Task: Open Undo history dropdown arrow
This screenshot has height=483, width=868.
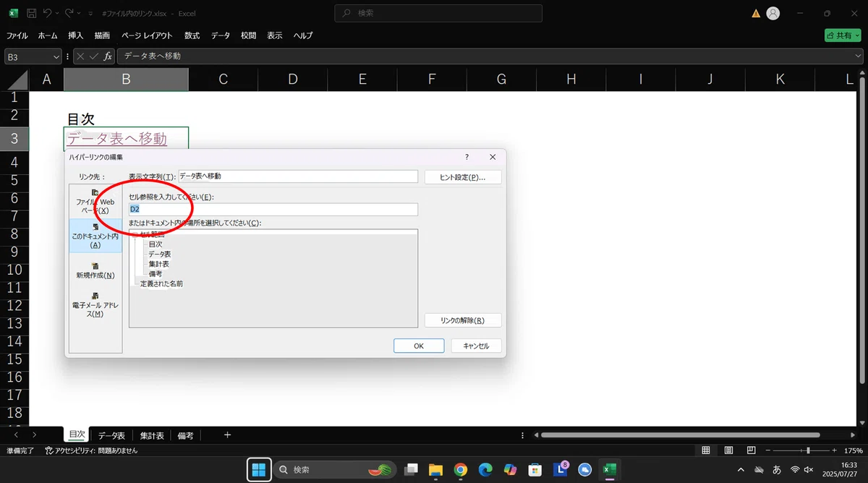Action: click(58, 14)
